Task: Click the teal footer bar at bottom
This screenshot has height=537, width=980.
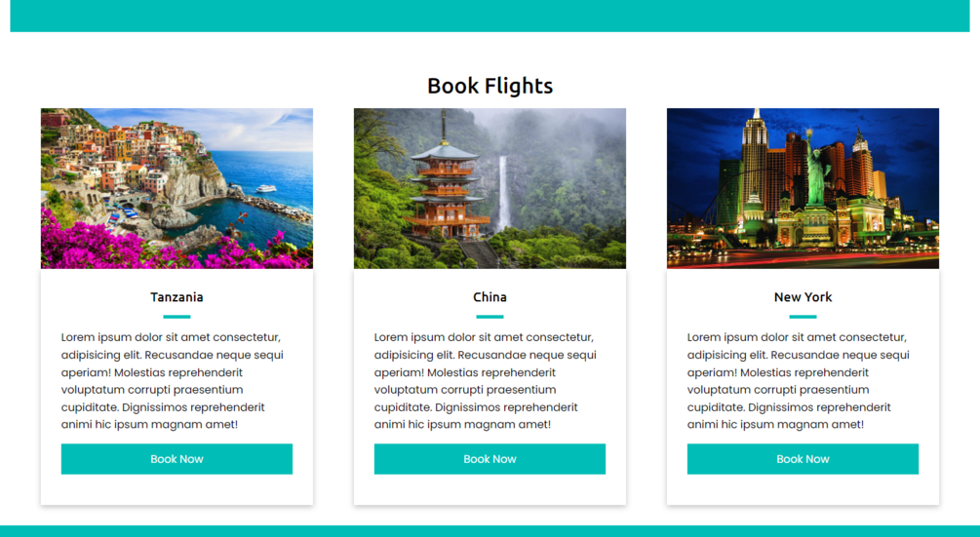Action: tap(490, 531)
